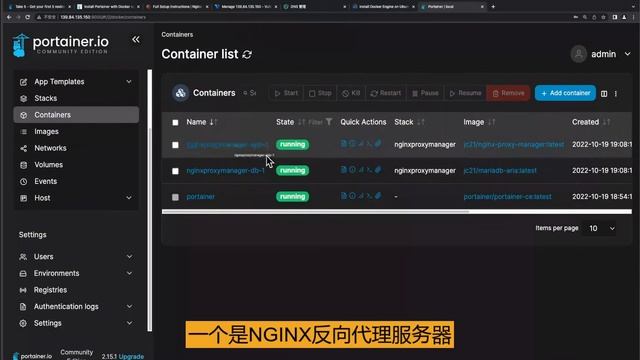This screenshot has height=360, width=640.
Task: Inspect the nginxproxymanager-db-1 container
Action: coord(352,170)
